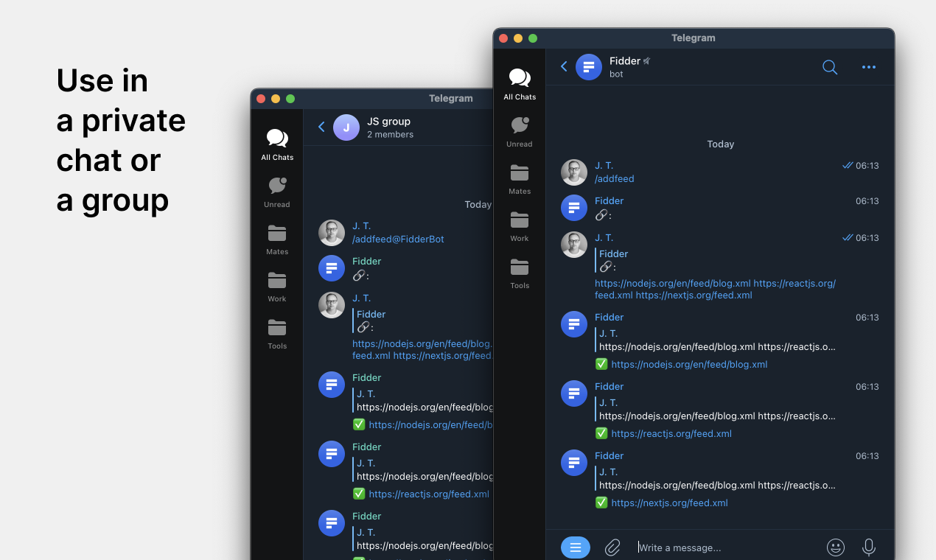The image size is (936, 560).
Task: Open Tools folder in the JS group window
Action: pos(277,334)
